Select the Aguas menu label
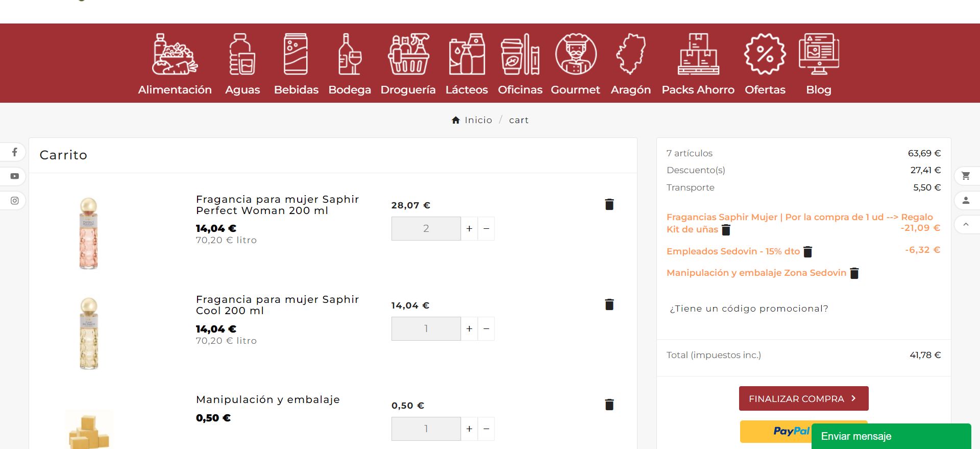 tap(242, 90)
